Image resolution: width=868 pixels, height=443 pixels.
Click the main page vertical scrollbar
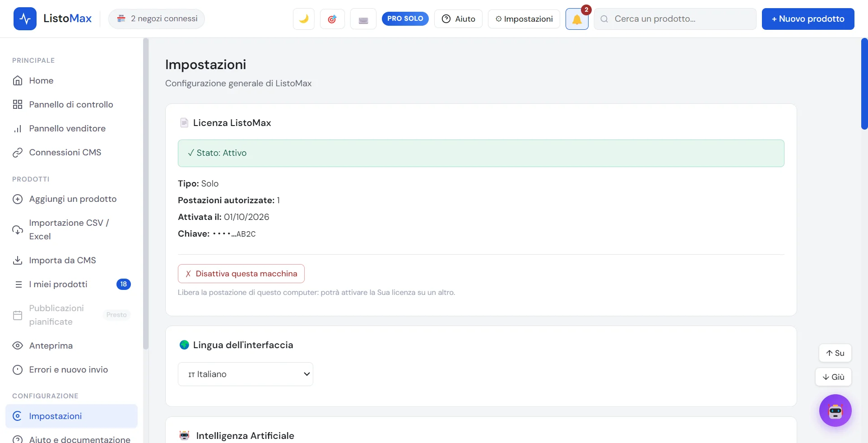(x=864, y=84)
